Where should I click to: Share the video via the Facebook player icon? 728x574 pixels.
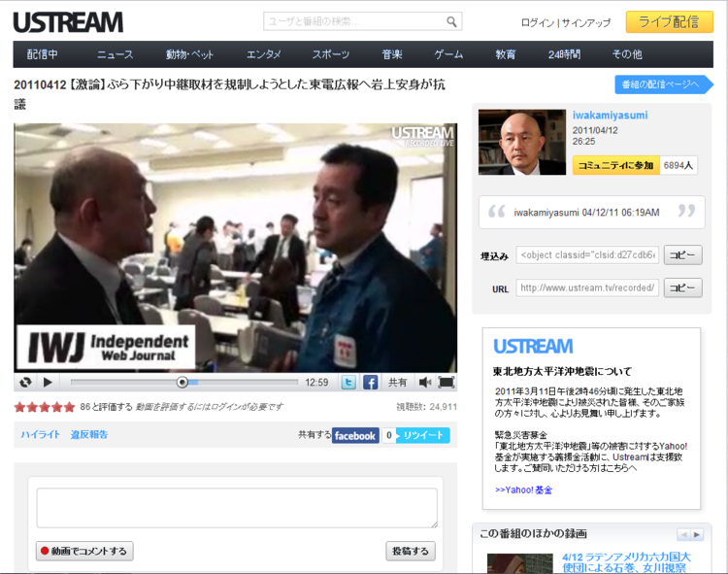370,383
